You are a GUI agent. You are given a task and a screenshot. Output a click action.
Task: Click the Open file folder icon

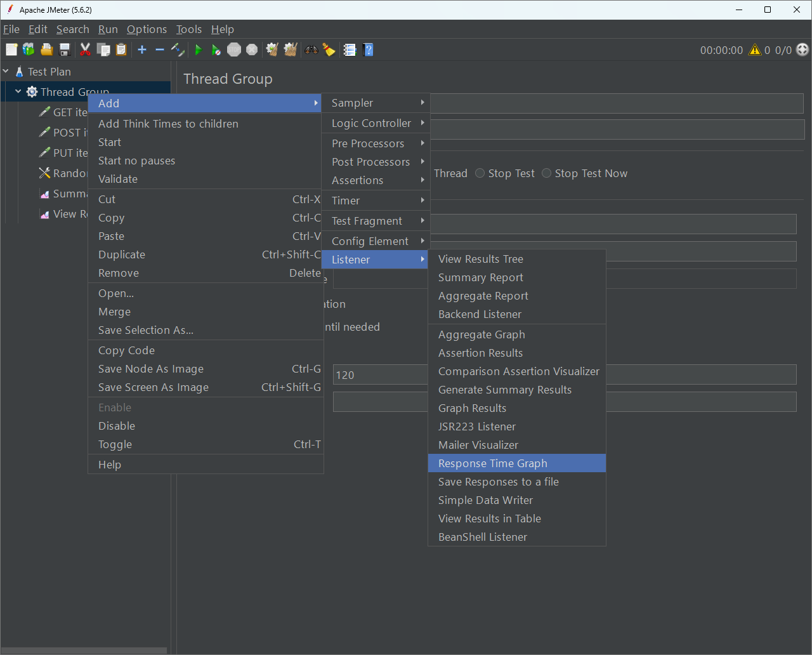[x=46, y=50]
